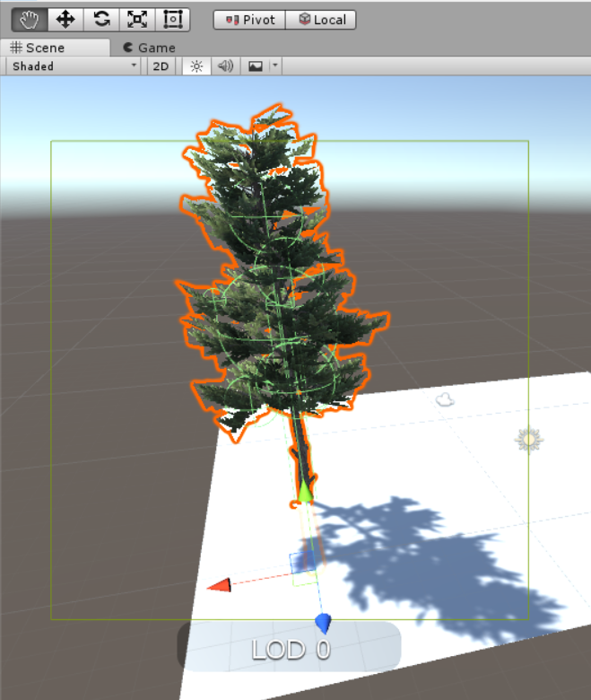
Task: Click the LOD 0 label
Action: tap(291, 650)
